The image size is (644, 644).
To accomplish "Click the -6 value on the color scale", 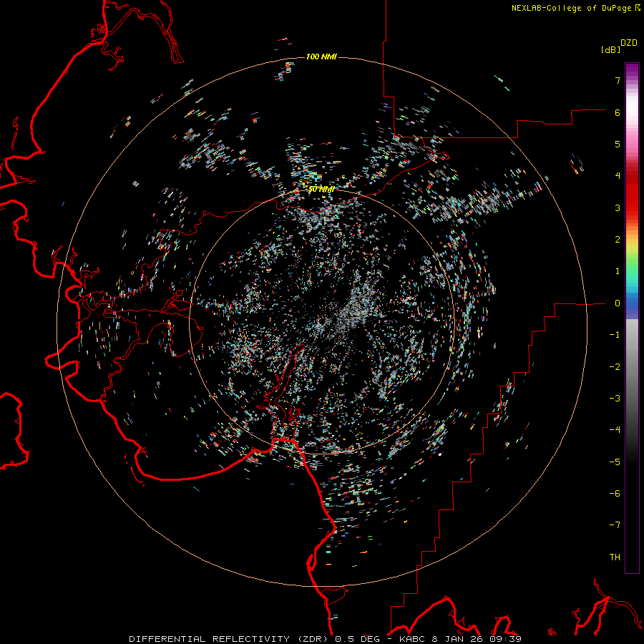I will coord(615,493).
